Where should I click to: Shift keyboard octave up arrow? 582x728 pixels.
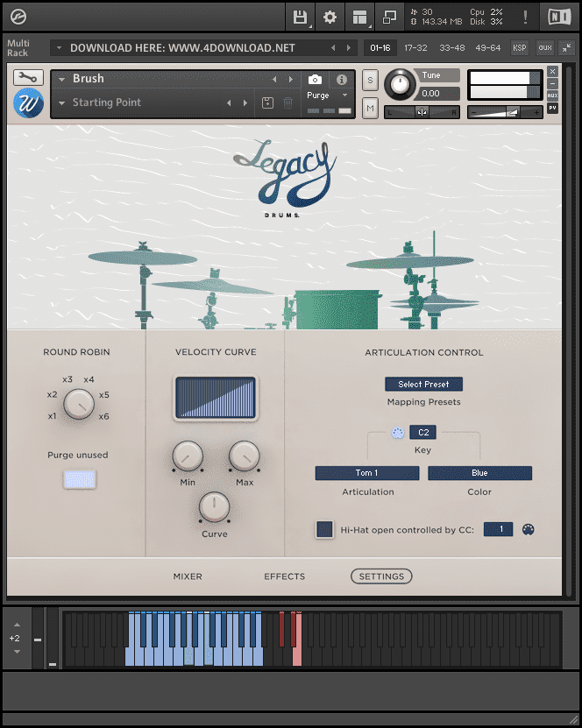coord(17,625)
